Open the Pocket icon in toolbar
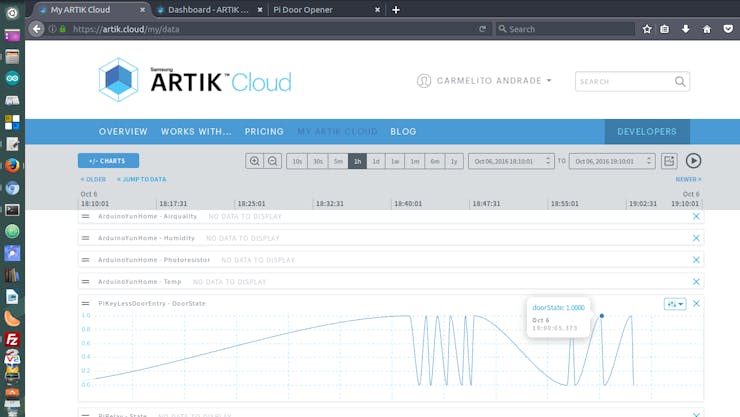Image resolution: width=740 pixels, height=417 pixels. point(728,29)
